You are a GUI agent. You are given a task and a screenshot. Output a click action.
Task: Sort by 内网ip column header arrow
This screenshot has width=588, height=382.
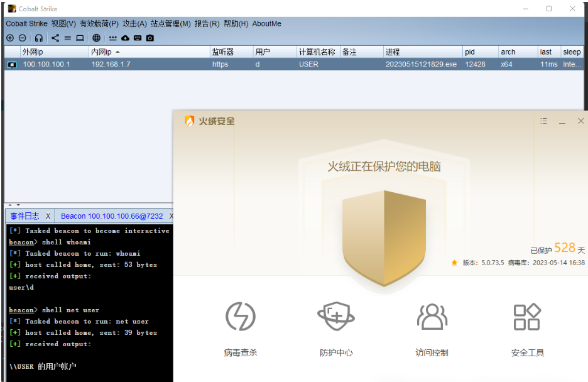(117, 52)
